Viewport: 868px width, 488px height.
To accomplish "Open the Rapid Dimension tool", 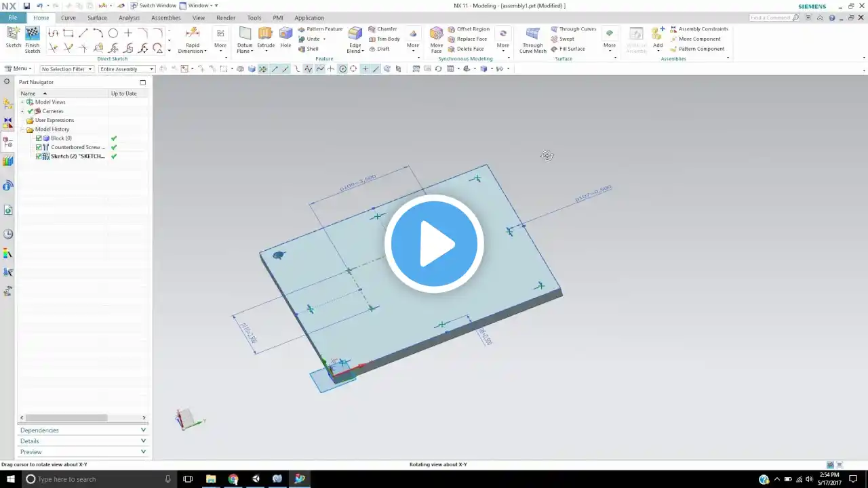I will pyautogui.click(x=193, y=39).
